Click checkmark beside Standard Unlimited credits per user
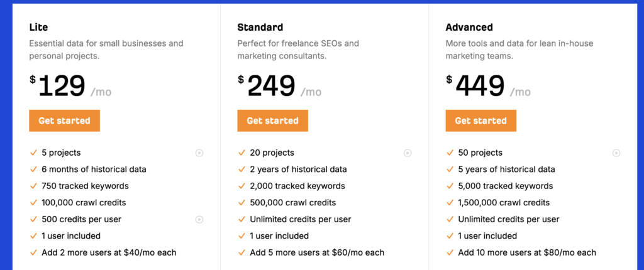Viewport: 644px width, 270px height. 242,220
